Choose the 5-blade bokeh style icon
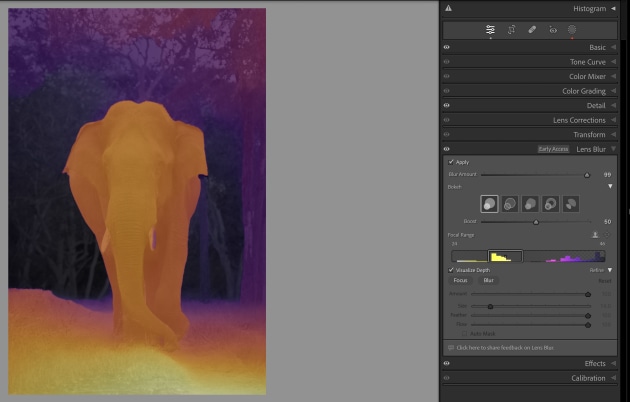Viewport: 630px width, 402px height. click(530, 204)
